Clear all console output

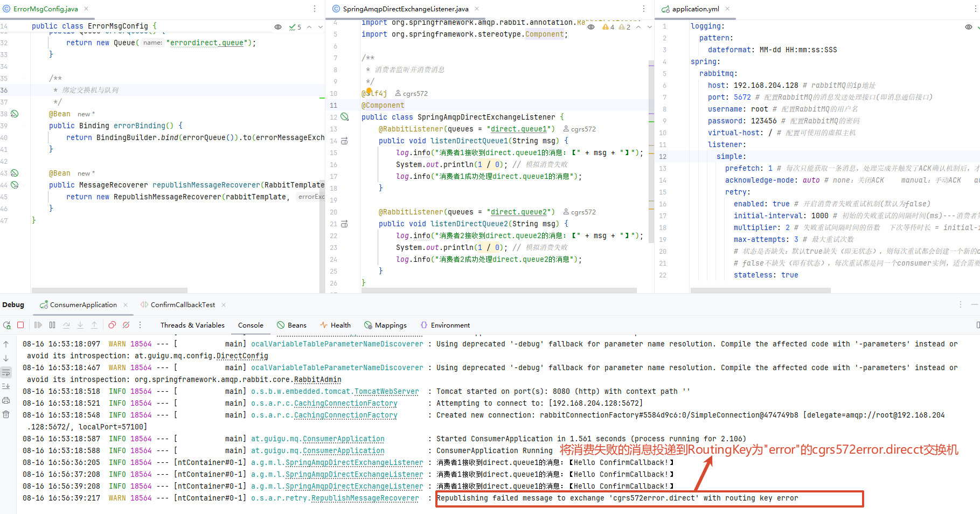coord(6,414)
